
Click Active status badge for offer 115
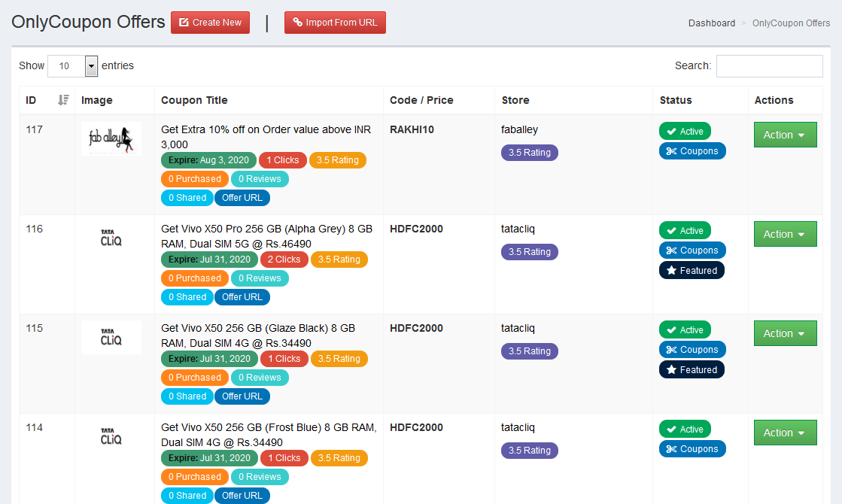(685, 329)
